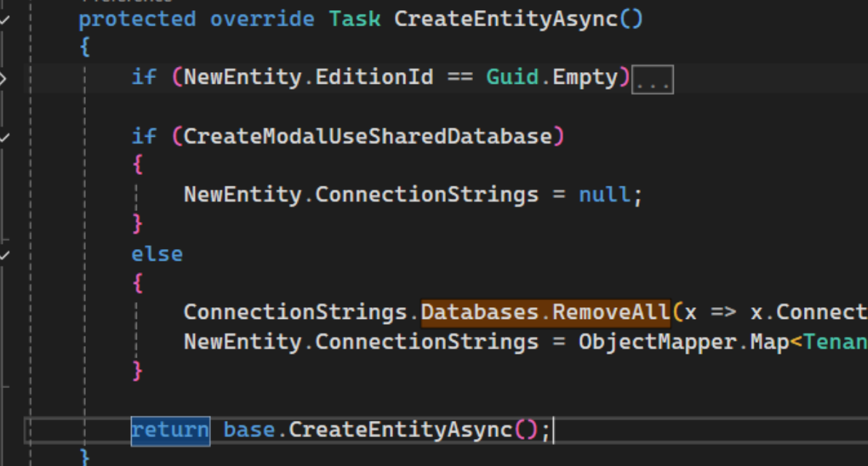Expand the collapsed EditionId if block
Image resolution: width=868 pixels, height=466 pixels.
[3, 77]
